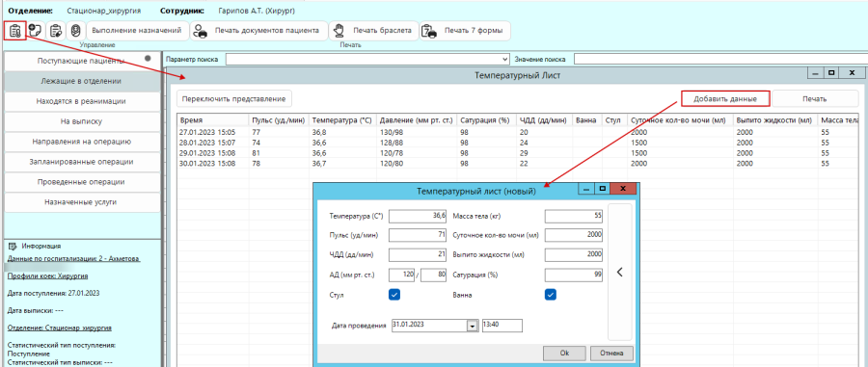Image resolution: width=868 pixels, height=367 pixels.
Task: Click the Давление (мм рт. ст.) column header
Action: [417, 120]
